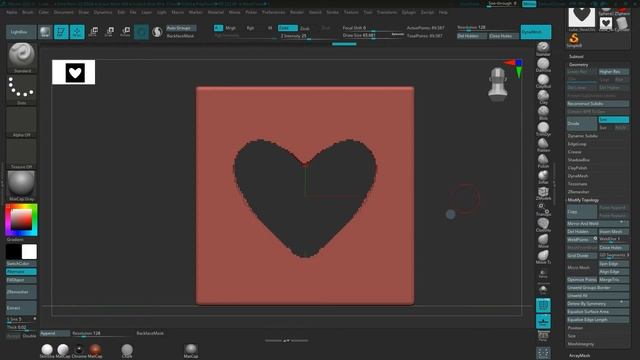Open the Dots stroke picker
The height and width of the screenshot is (360, 640).
click(x=22, y=90)
